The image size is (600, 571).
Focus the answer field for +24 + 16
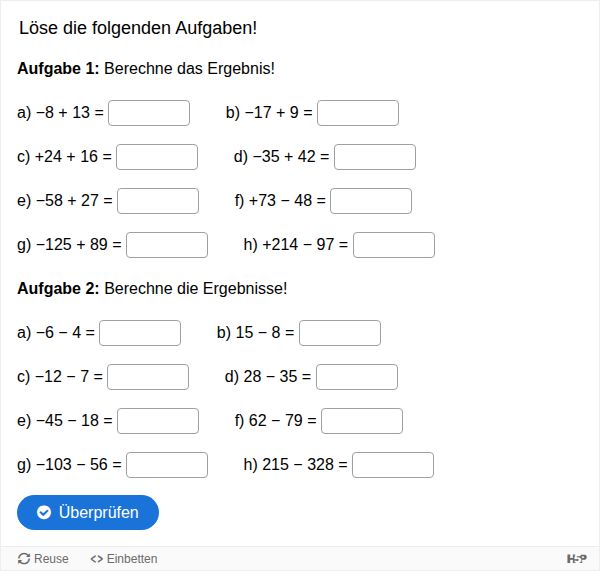pos(157,157)
